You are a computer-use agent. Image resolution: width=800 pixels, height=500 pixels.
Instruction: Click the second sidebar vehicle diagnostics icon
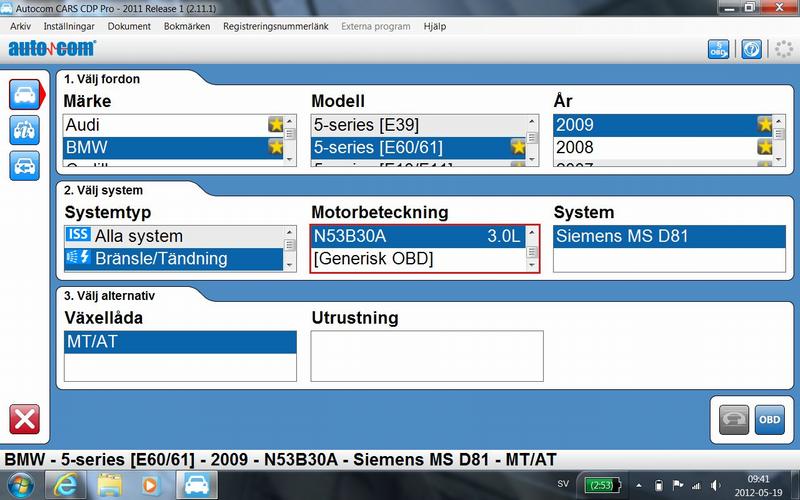click(24, 130)
